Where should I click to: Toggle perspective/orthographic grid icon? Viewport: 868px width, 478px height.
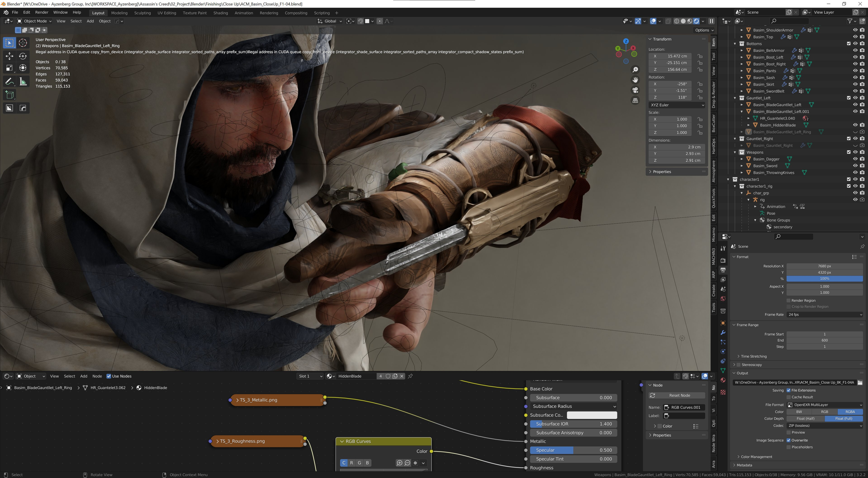pyautogui.click(x=635, y=100)
